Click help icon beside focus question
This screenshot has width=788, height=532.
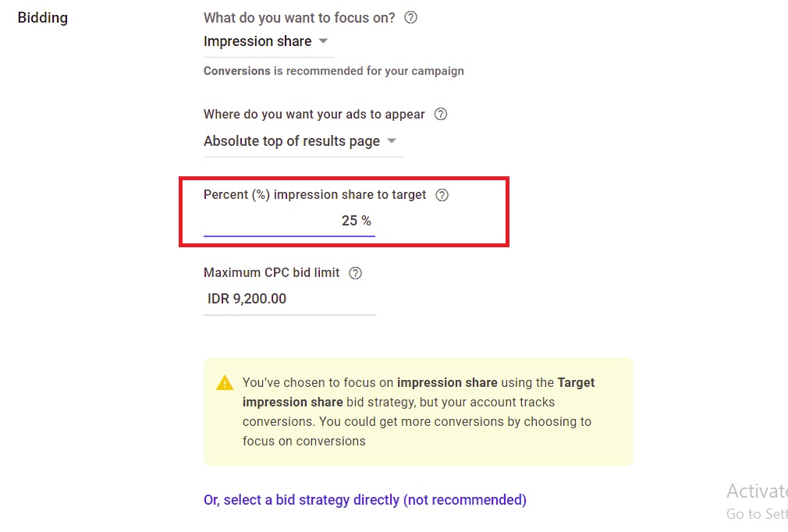click(x=411, y=17)
